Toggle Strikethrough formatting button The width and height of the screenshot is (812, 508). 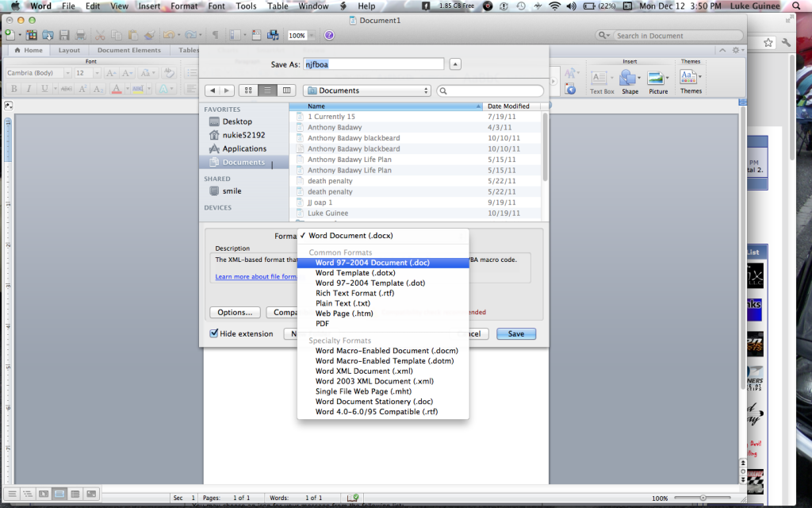(66, 89)
